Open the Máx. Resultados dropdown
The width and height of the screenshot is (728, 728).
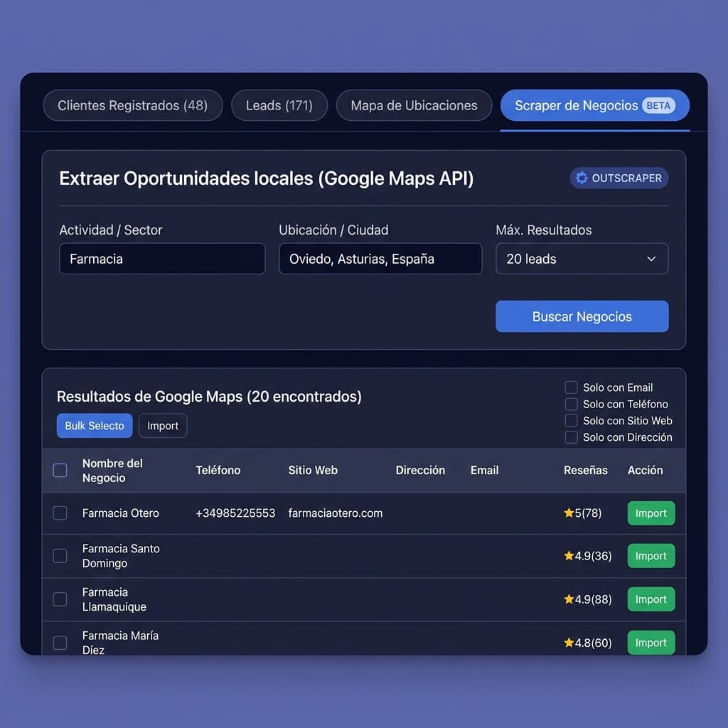coord(582,259)
